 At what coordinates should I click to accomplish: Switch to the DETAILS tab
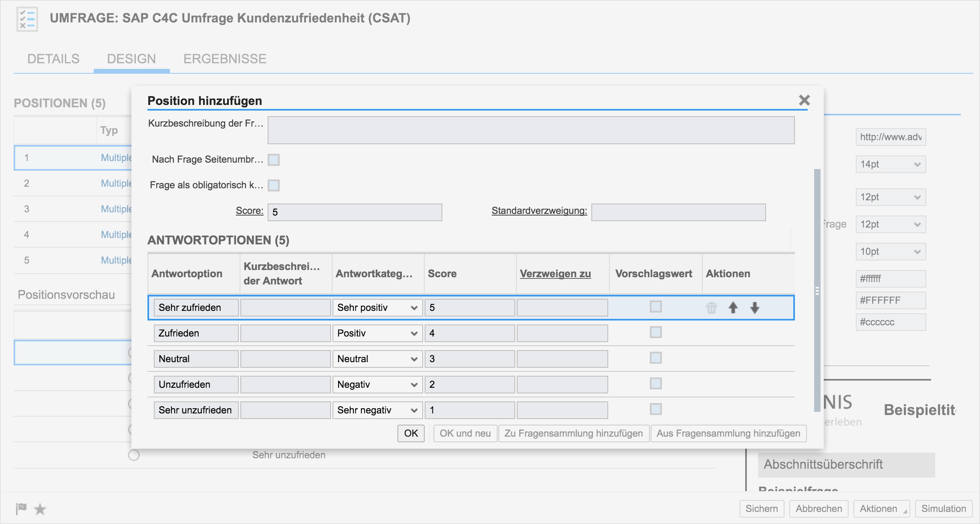53,58
